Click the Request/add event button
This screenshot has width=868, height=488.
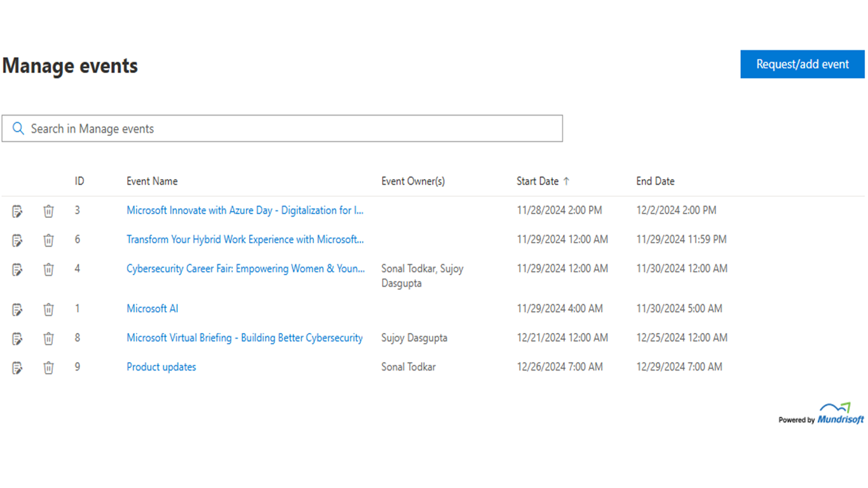(x=802, y=64)
